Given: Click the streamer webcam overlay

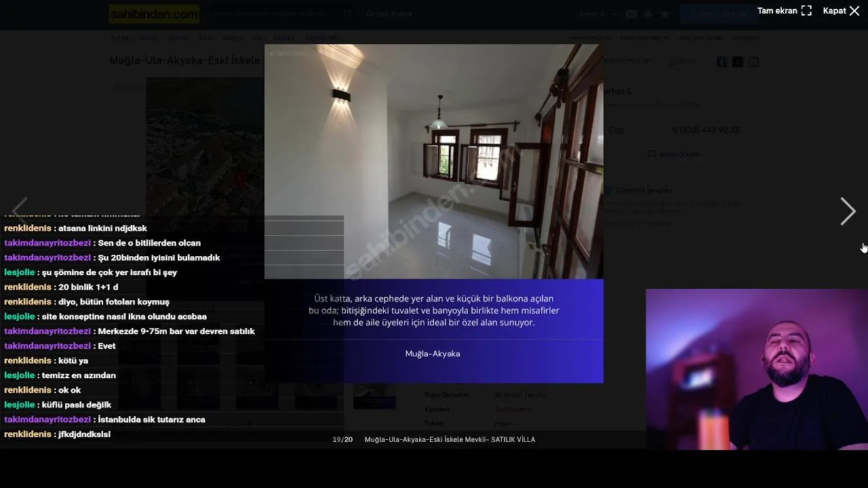Looking at the screenshot, I should 757,369.
